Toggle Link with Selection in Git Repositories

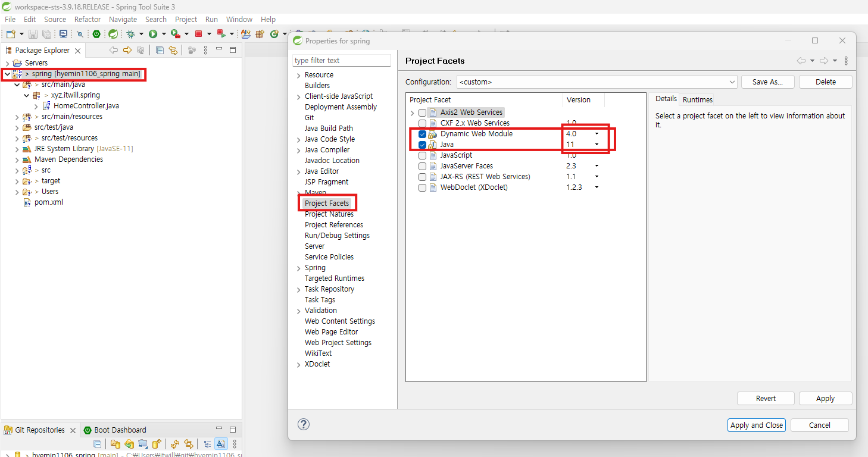(x=189, y=444)
